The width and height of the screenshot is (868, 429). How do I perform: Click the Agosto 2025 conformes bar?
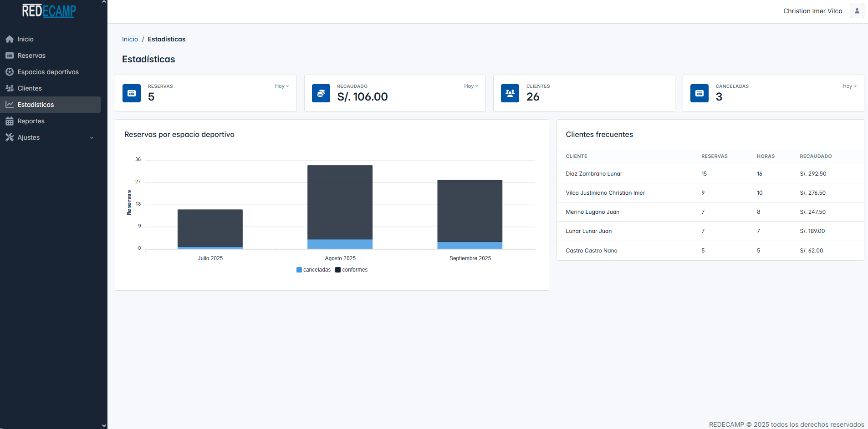click(x=340, y=202)
